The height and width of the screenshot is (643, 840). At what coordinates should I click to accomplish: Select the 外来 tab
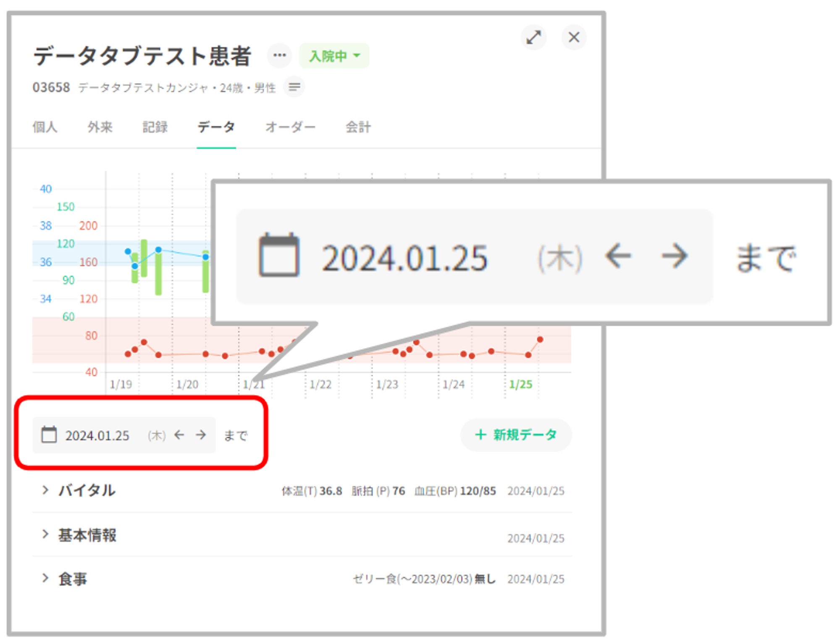100,127
